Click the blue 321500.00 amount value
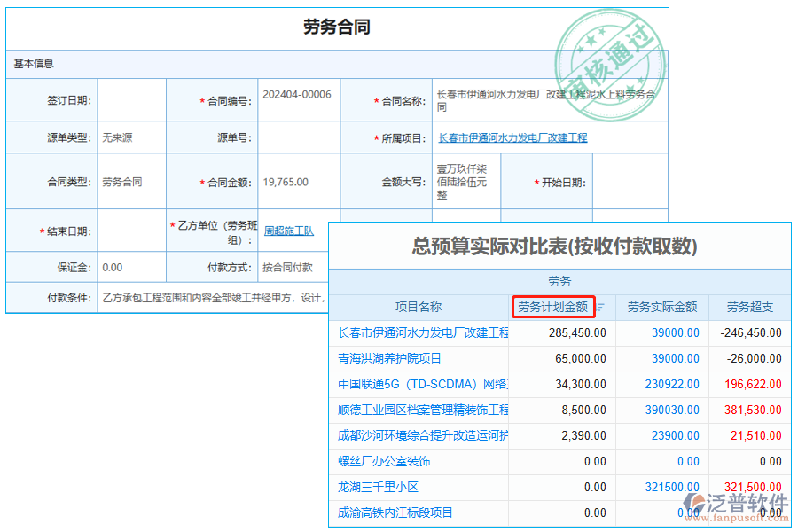The image size is (798, 532). point(673,487)
